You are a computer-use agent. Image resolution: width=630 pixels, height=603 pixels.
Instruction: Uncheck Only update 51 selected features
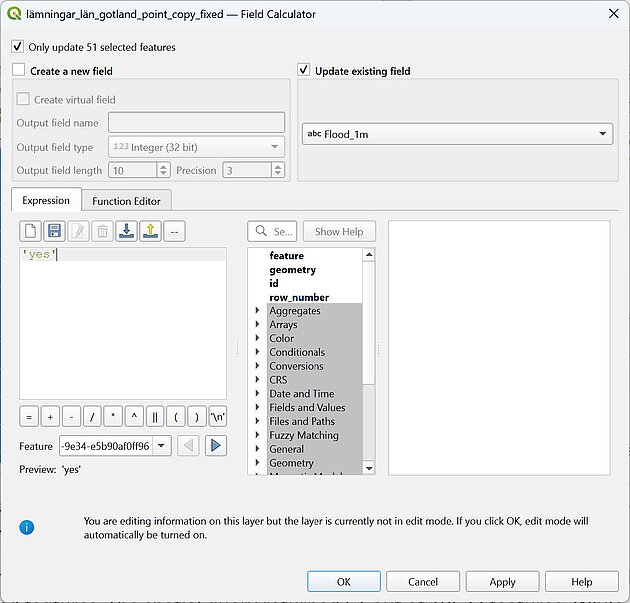point(17,47)
